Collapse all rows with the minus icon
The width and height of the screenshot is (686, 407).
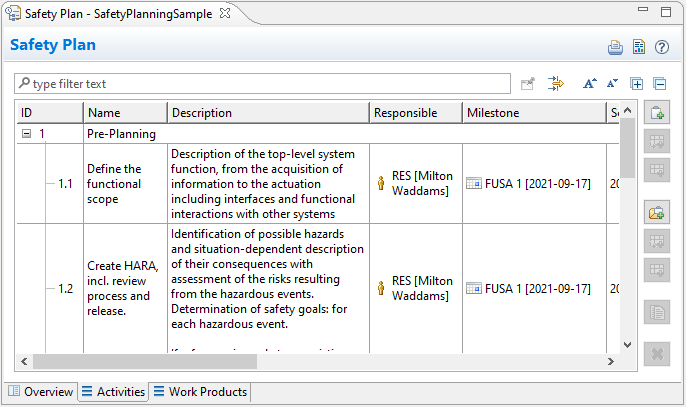(659, 84)
